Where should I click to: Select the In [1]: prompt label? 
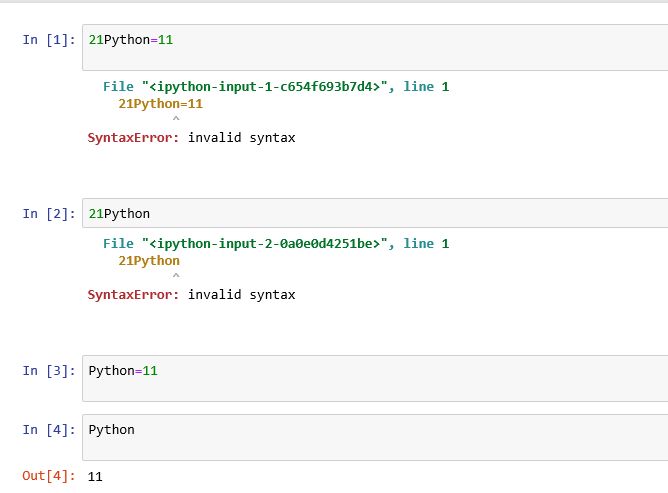49,40
